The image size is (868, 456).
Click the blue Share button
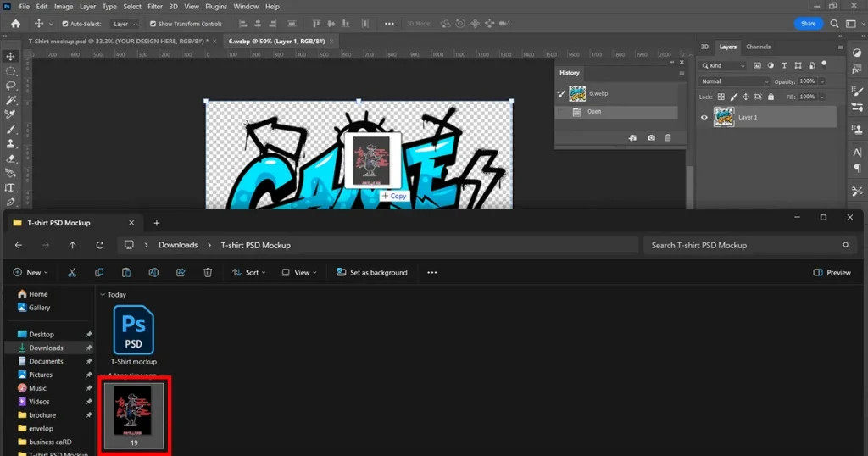point(808,24)
